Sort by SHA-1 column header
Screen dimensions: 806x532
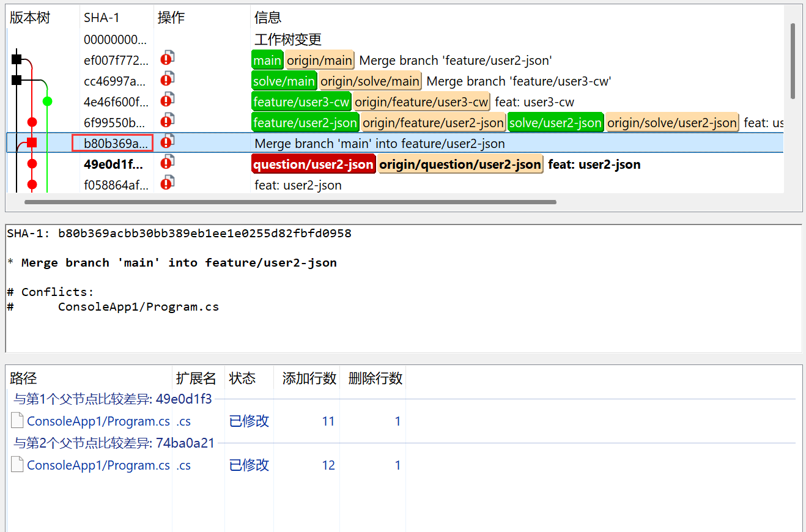coord(102,18)
